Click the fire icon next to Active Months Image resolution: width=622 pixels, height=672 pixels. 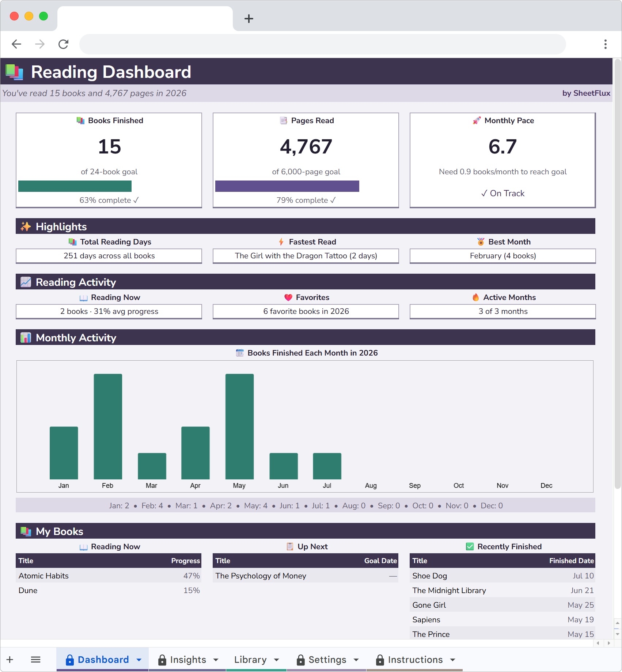click(x=475, y=297)
